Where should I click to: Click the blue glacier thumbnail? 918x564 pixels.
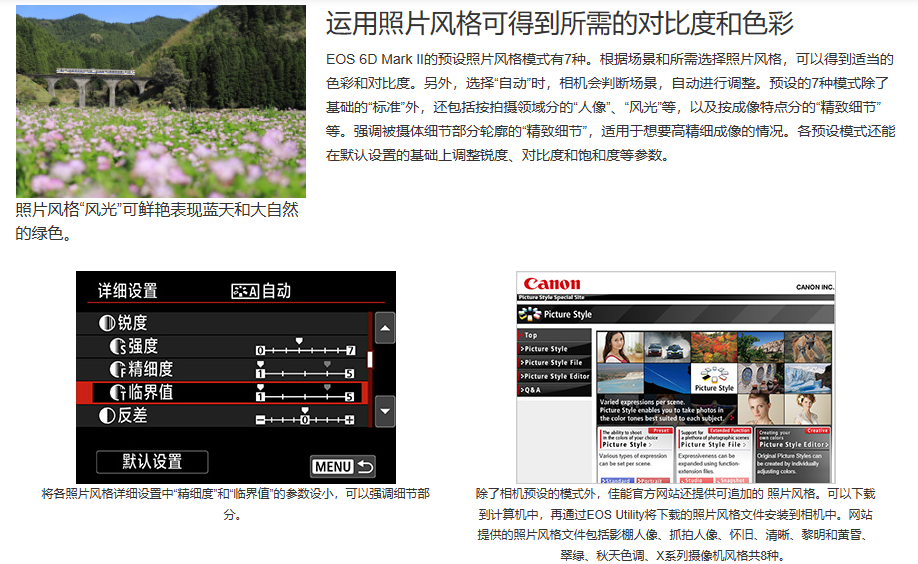tap(808, 378)
